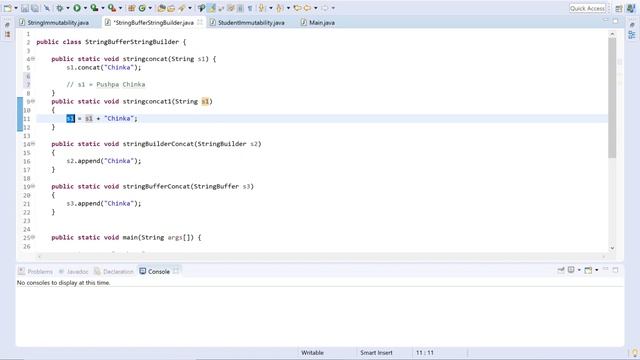Click the Save All icon
Screen dimensions: 640x360
[x=35, y=8]
